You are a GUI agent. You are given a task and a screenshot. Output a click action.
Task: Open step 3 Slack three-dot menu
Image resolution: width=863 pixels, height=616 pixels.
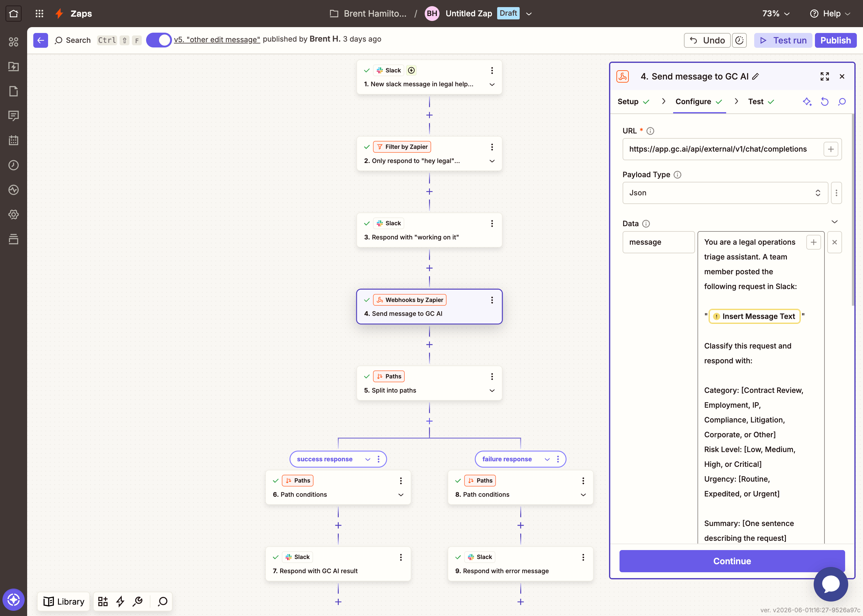[492, 223]
